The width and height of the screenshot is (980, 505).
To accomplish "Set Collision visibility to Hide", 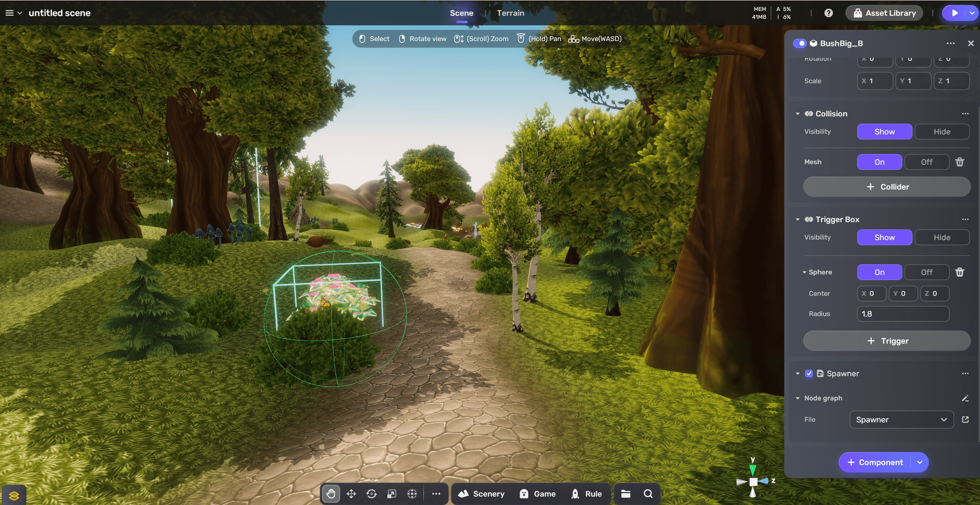I will [x=941, y=132].
